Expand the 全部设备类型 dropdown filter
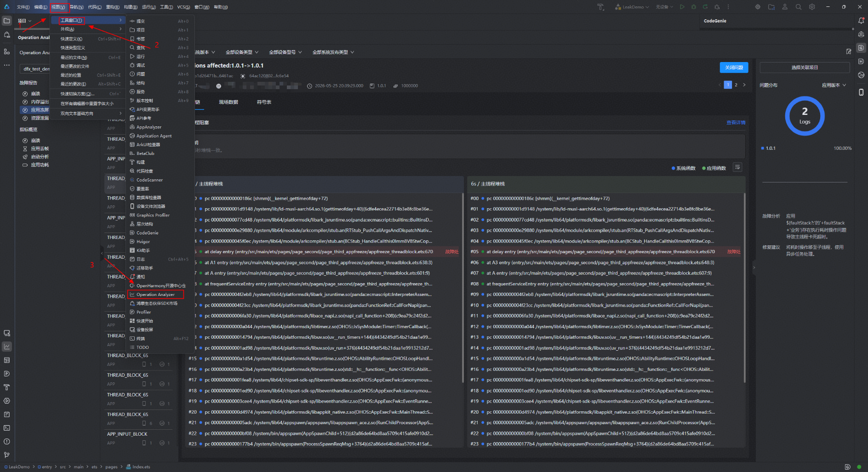Viewport: 868px width, 472px height. tap(242, 52)
